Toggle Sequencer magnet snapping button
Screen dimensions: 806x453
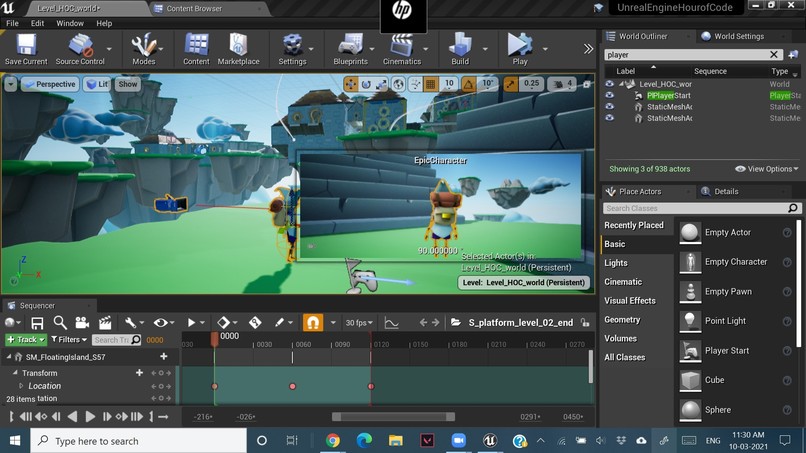(x=313, y=322)
